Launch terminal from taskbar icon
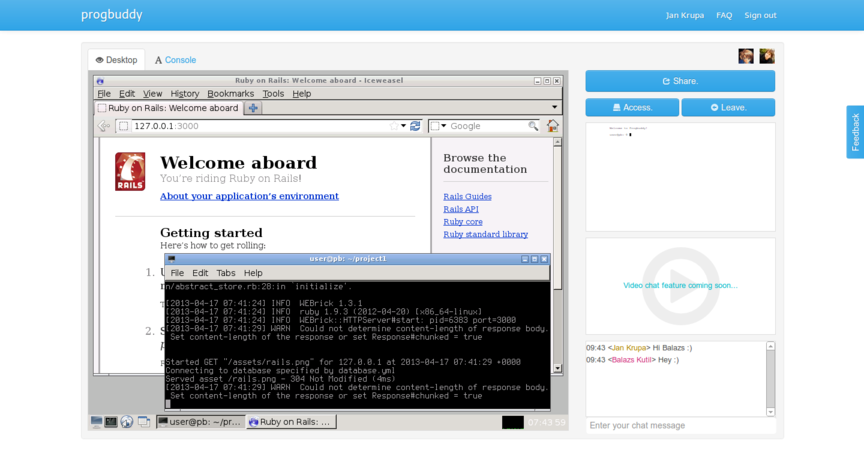The image size is (864, 474). [x=111, y=422]
